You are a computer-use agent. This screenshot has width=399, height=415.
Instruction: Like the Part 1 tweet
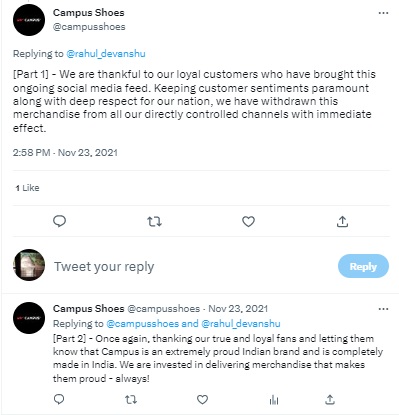tap(248, 221)
